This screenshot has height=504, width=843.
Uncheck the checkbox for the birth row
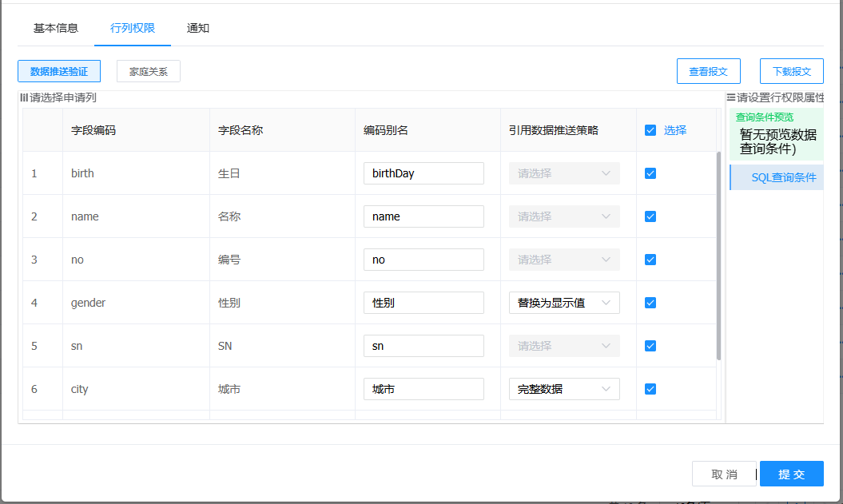tap(650, 173)
